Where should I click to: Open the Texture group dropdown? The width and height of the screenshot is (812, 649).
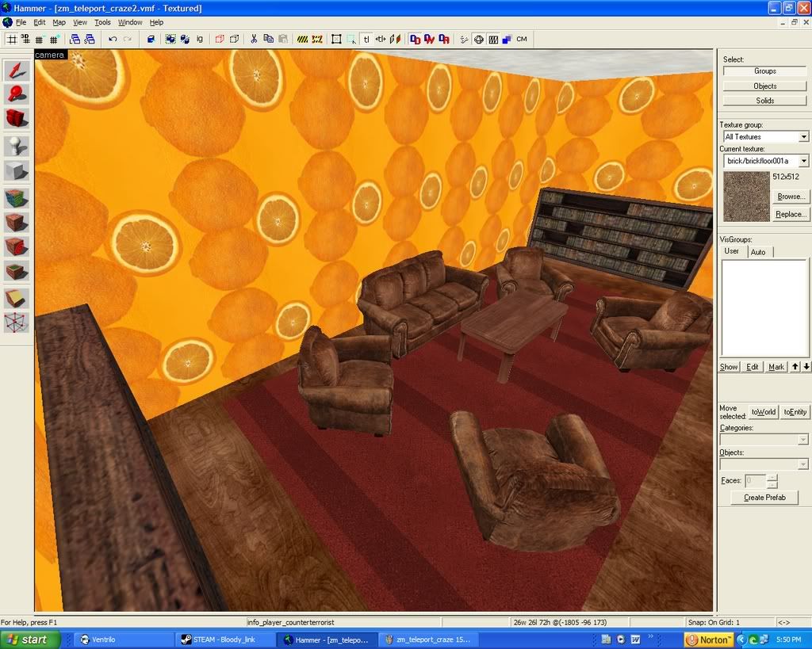(x=803, y=137)
